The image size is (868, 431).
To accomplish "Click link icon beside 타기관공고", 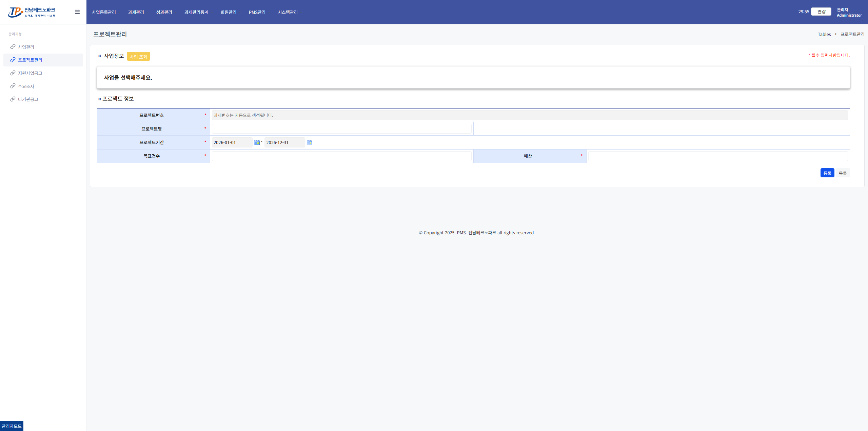I will pyautogui.click(x=13, y=99).
